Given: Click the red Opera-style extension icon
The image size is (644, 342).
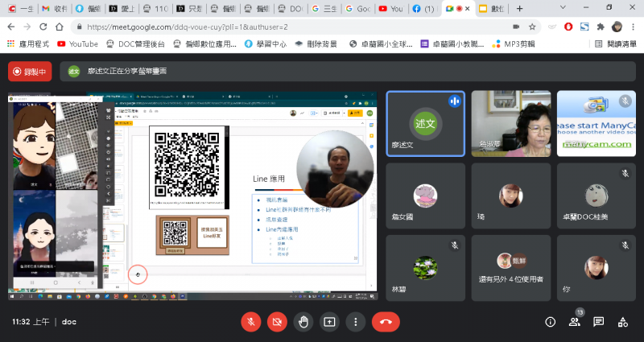Looking at the screenshot, I should [x=568, y=27].
